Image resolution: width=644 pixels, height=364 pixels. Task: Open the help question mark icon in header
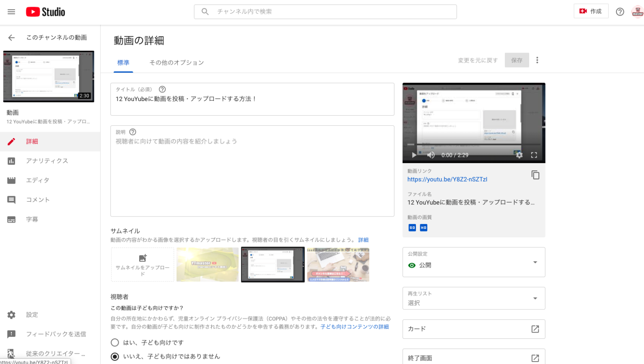620,12
